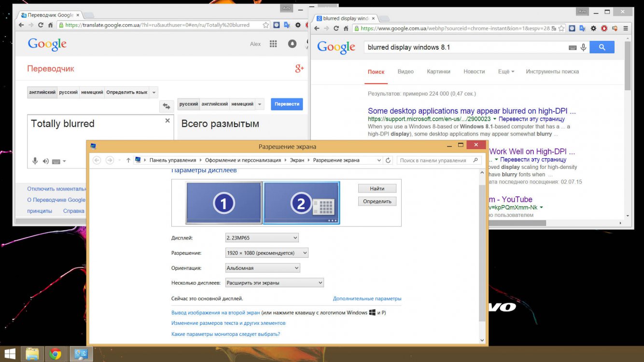Click the red AdBlock hand icon
This screenshot has width=644, height=362.
(x=603, y=28)
